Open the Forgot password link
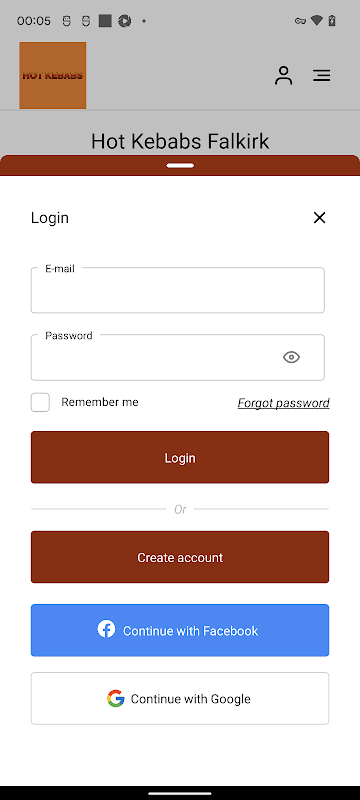The width and height of the screenshot is (360, 800). pos(284,403)
